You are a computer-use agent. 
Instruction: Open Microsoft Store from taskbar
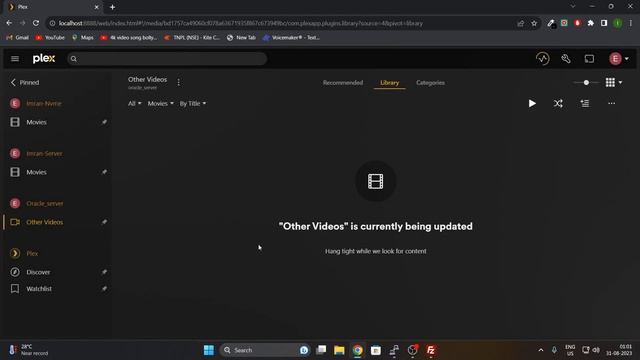(376, 350)
